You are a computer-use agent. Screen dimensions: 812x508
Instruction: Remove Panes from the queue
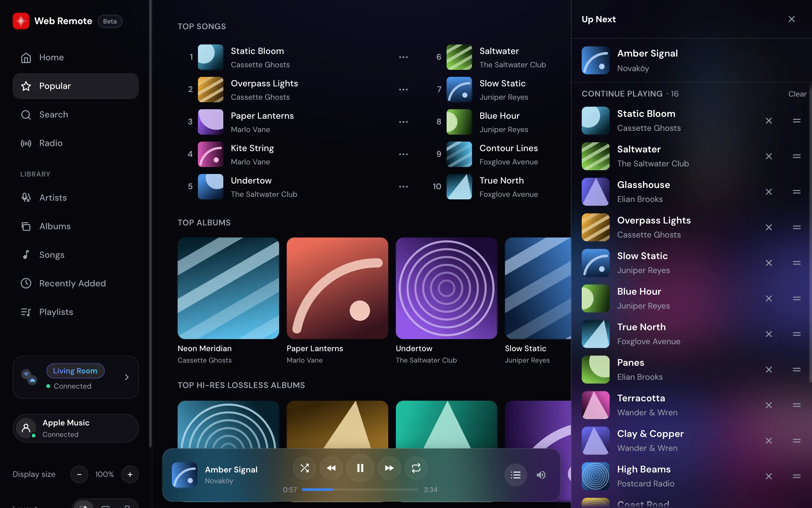[769, 370]
